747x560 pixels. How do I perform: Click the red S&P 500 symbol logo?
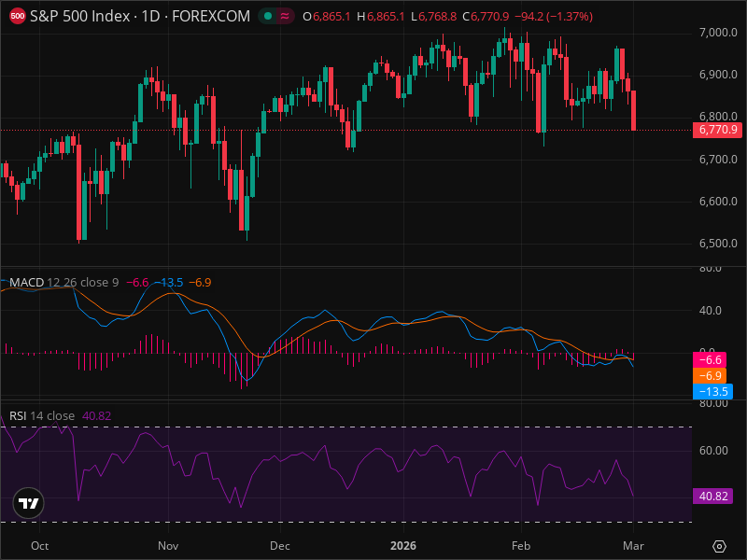18,16
